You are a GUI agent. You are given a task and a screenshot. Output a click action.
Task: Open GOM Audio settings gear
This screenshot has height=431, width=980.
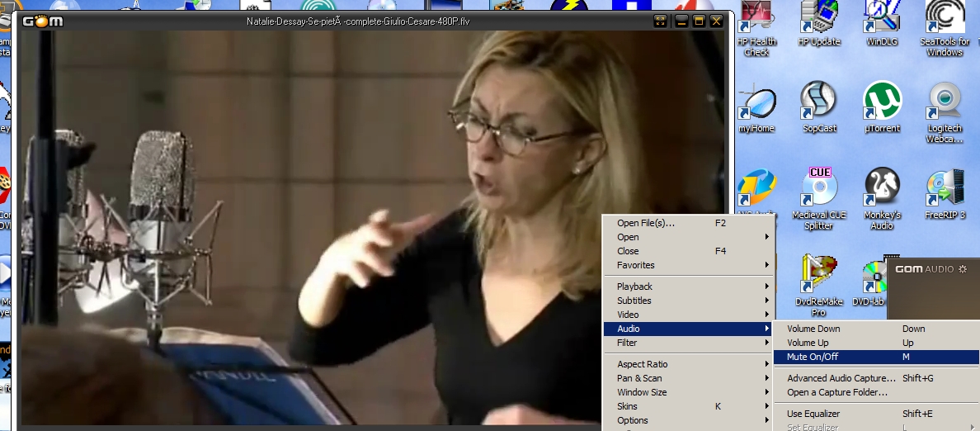coord(963,269)
